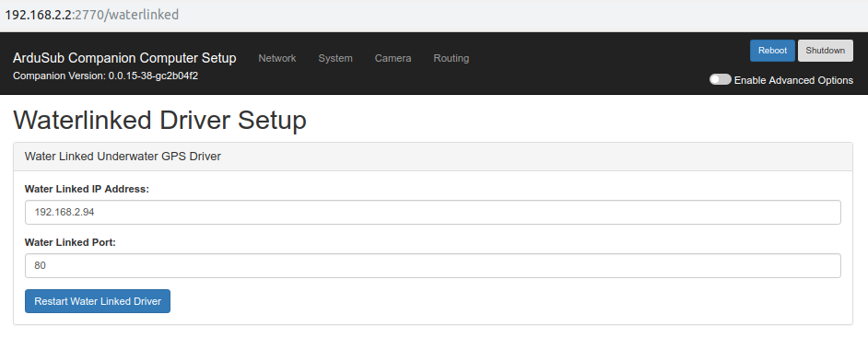Click the Shutdown button
The width and height of the screenshot is (868, 338).
pyautogui.click(x=826, y=51)
